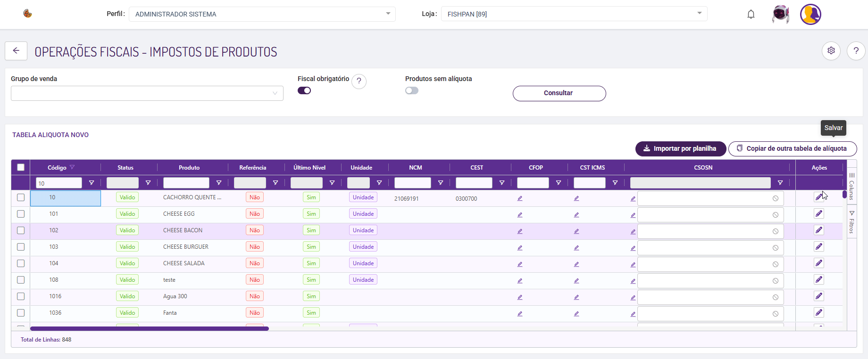Click the Fiscal obrigatório help icon
The height and width of the screenshot is (359, 868).
coord(359,81)
